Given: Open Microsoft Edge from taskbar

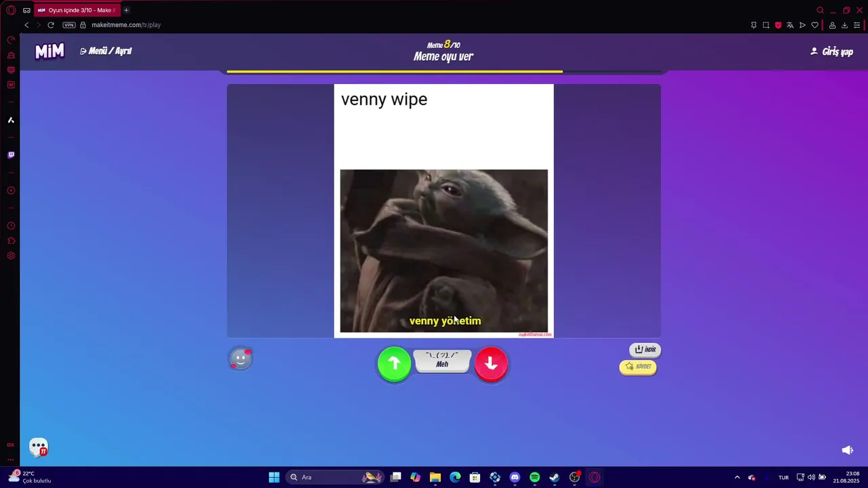Looking at the screenshot, I should tap(455, 477).
